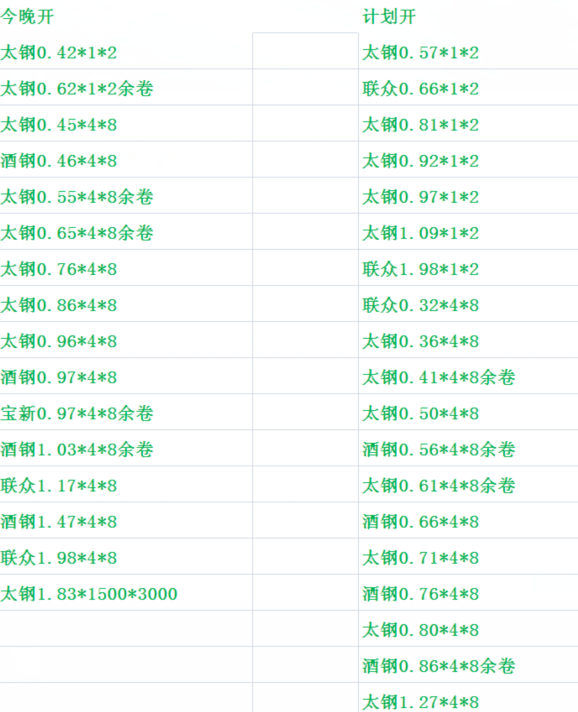Select cell 酒钢1.03*4*8余卷
This screenshot has height=712, width=578.
(126, 448)
